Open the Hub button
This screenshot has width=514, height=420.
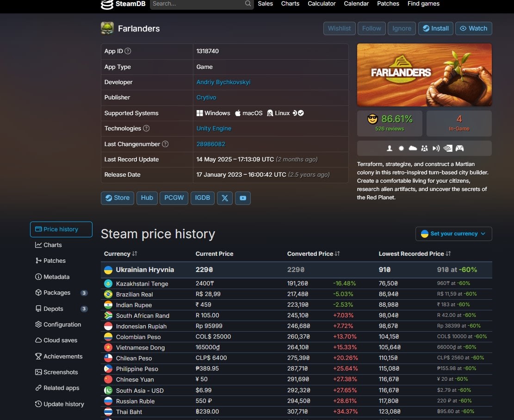tap(147, 198)
